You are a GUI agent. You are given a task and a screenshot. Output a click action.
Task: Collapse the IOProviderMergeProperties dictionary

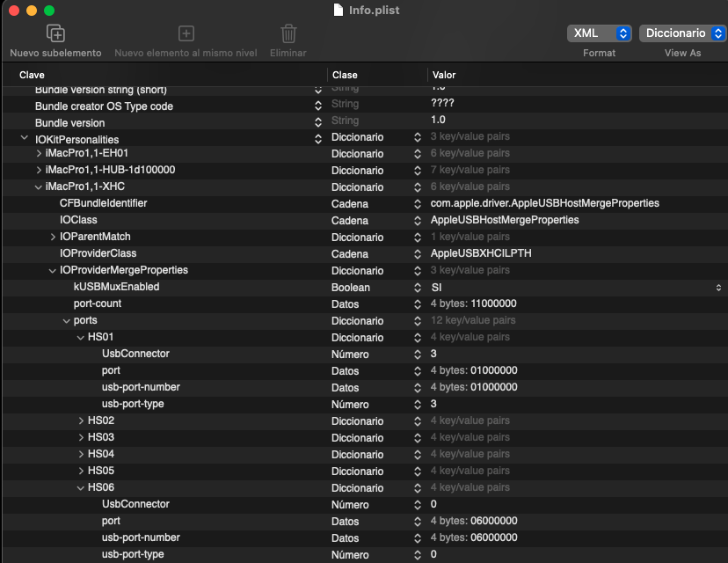[x=53, y=271]
